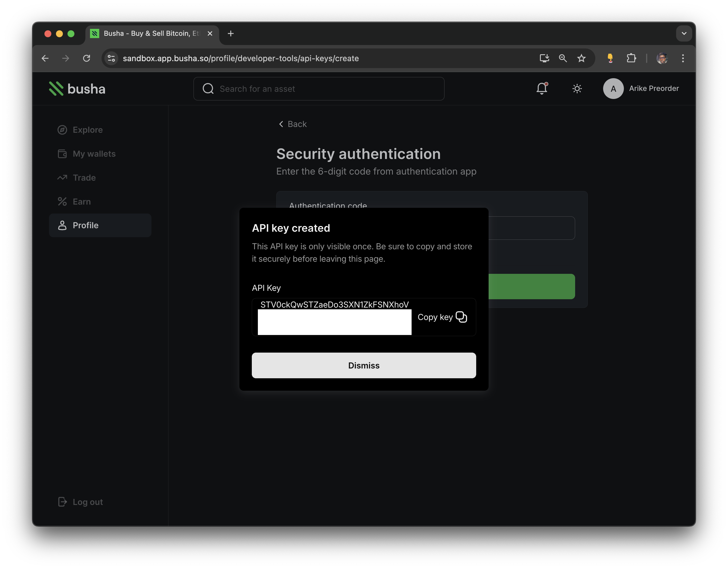
Task: Copy the API key with the copy icon
Action: (461, 317)
